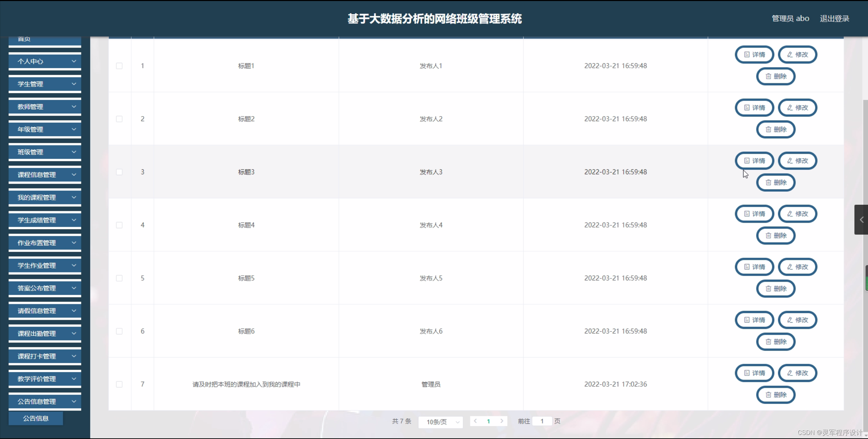
Task: Delete the 标题6 announcement
Action: tap(776, 342)
